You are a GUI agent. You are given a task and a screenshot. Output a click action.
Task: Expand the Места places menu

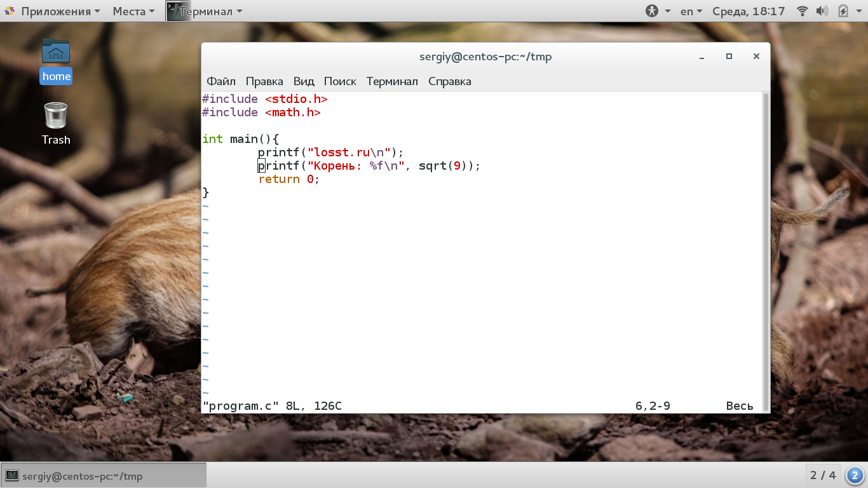(x=134, y=11)
